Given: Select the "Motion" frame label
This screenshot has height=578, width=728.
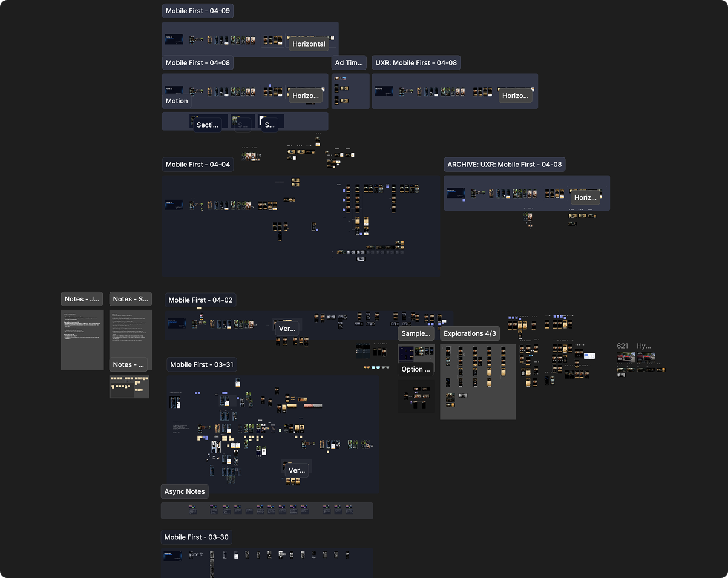Looking at the screenshot, I should 176,101.
